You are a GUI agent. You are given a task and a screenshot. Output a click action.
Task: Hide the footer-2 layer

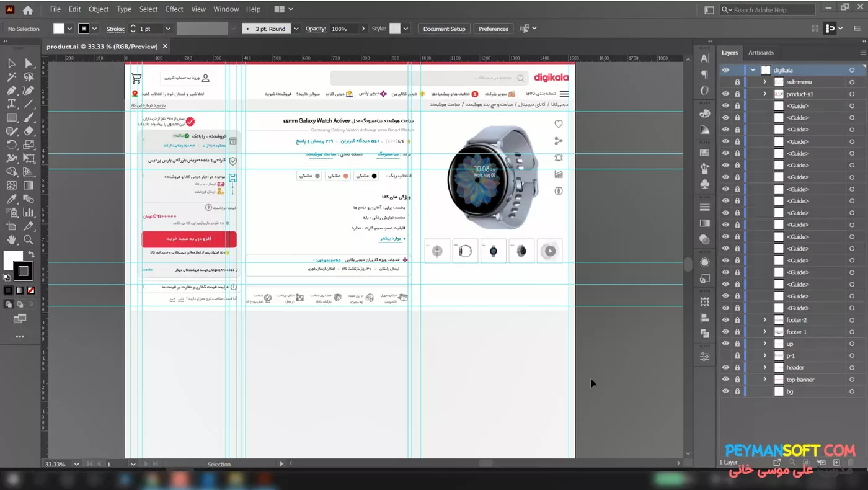725,320
